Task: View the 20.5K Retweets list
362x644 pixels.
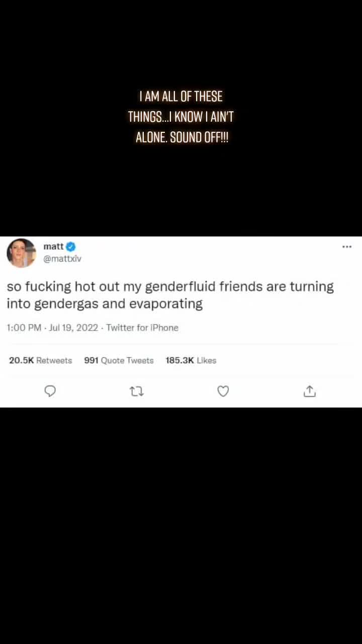Action: pyautogui.click(x=41, y=360)
